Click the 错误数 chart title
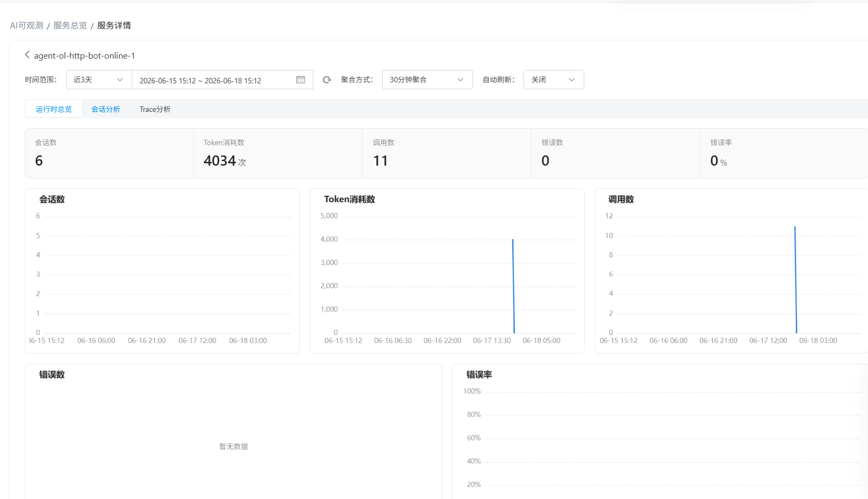The height and width of the screenshot is (499, 868). [x=52, y=374]
